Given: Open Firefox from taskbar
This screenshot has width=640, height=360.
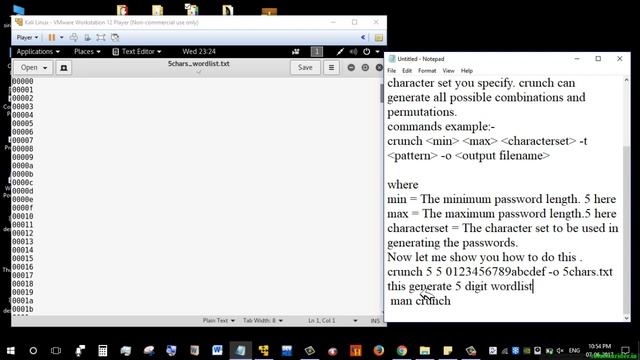Looking at the screenshot, I should coord(378,350).
